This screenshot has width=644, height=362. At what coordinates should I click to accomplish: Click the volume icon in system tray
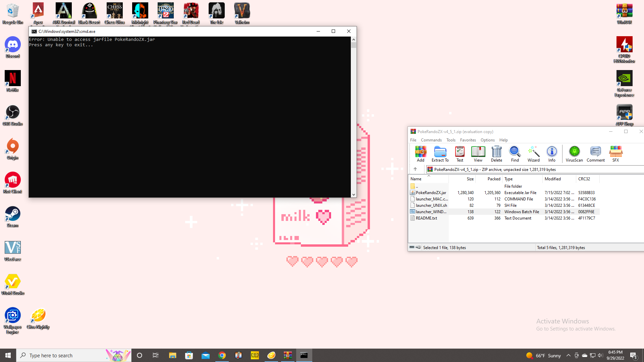coord(600,355)
